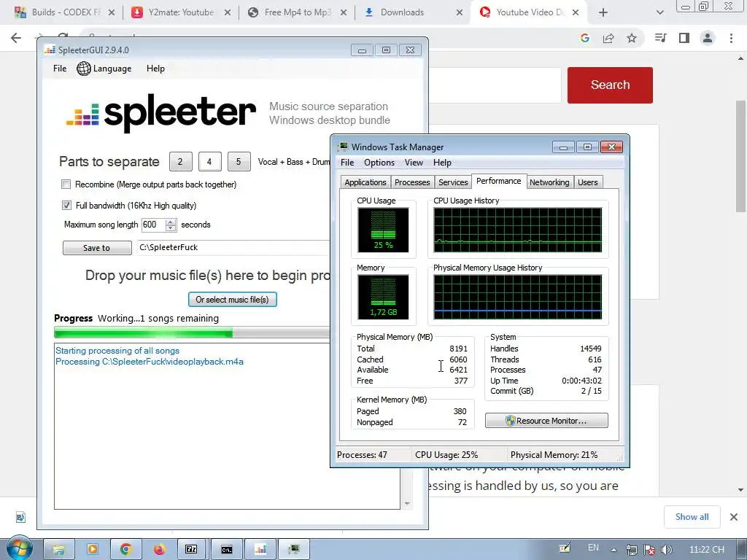Open Task Manager Help menu
The image size is (747, 560).
[x=442, y=163]
